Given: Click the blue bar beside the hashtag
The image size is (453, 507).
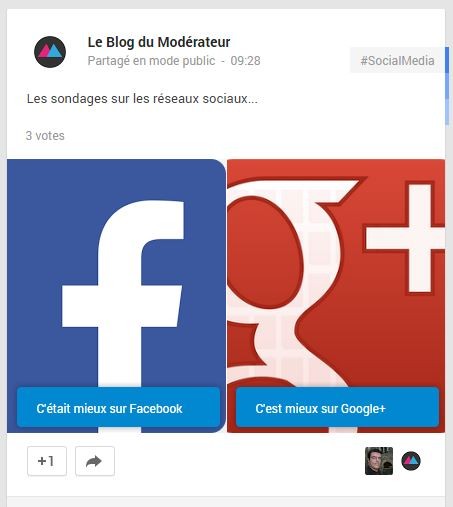Looking at the screenshot, I should click(447, 86).
